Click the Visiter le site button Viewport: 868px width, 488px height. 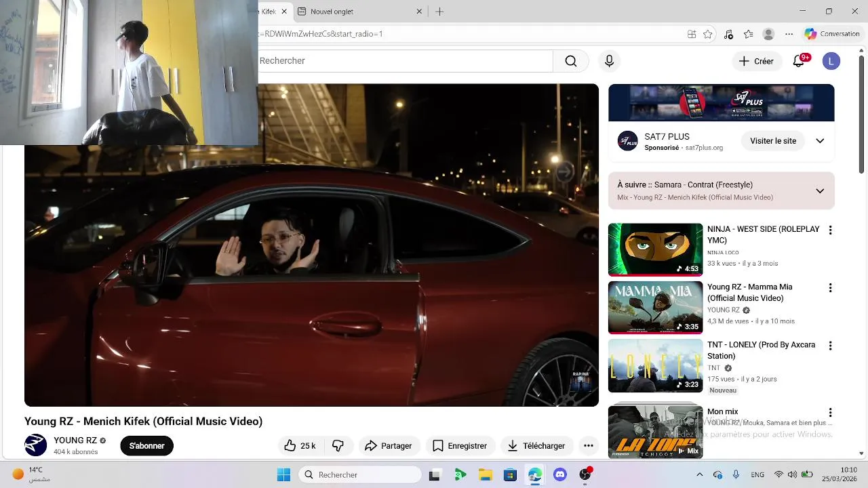click(773, 141)
